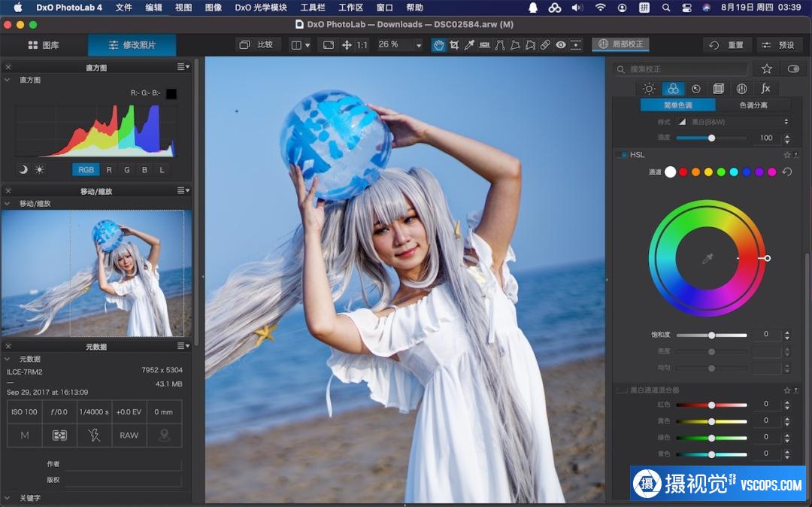The width and height of the screenshot is (812, 507).
Task: Toggle the 1:1 zoom view
Action: coord(362,45)
